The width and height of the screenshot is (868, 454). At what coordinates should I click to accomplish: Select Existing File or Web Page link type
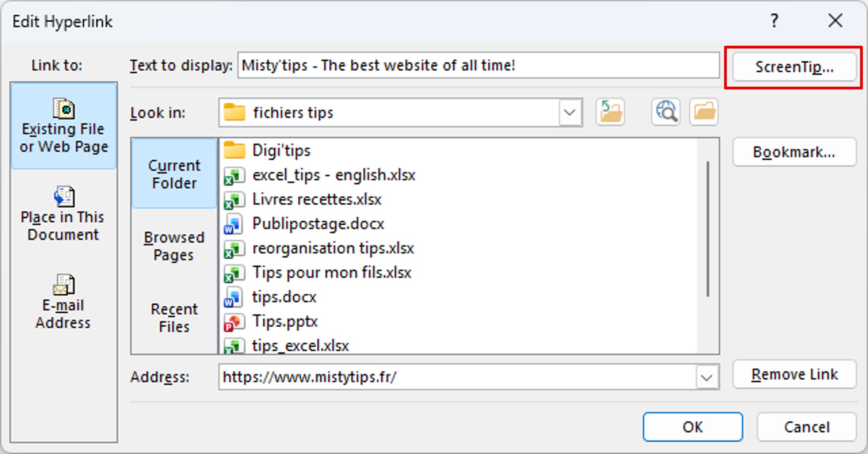pos(63,126)
